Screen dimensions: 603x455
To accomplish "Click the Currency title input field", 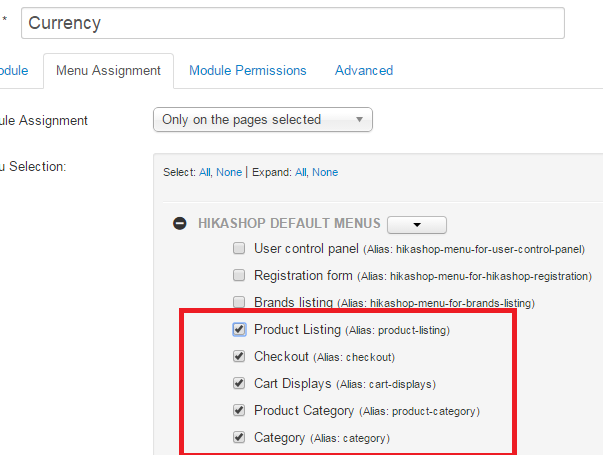I will click(x=292, y=22).
